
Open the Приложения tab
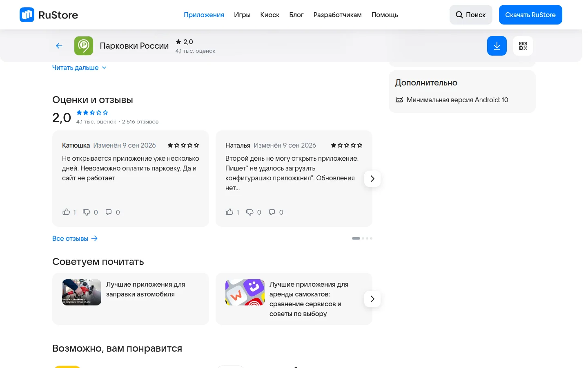point(204,15)
